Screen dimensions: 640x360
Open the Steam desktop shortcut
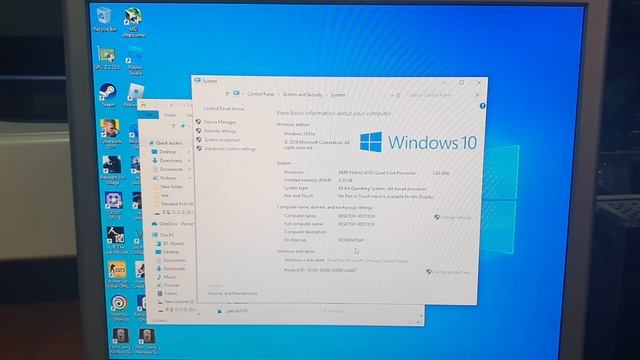pos(108,95)
